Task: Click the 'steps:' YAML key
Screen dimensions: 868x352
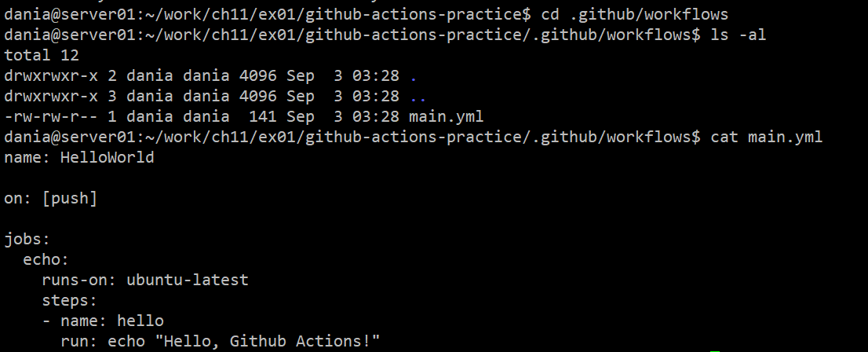Action: pos(69,300)
